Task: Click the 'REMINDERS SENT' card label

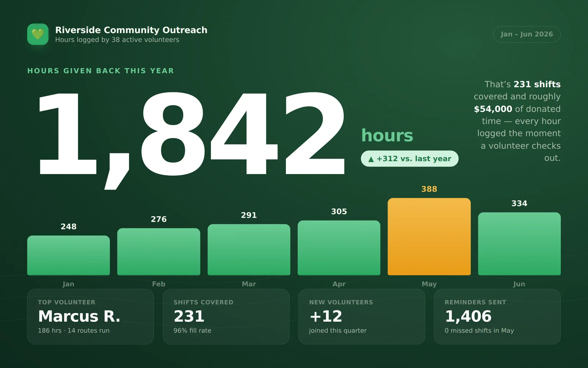Action: 476,302
